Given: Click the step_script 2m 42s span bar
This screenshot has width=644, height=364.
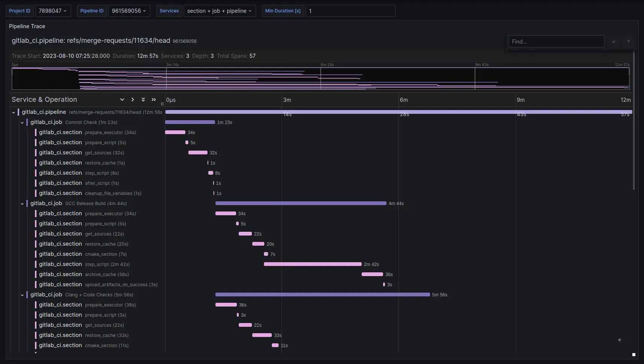Looking at the screenshot, I should (x=313, y=264).
